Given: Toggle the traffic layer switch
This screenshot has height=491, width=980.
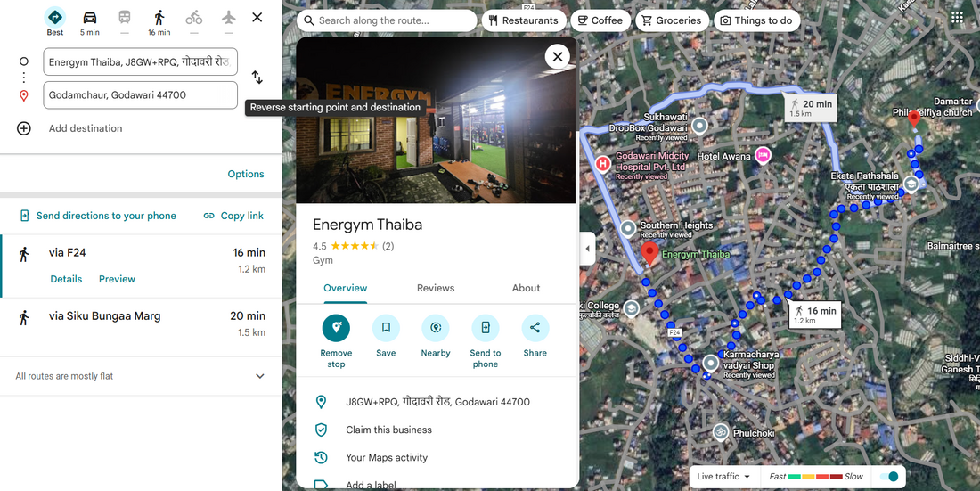Looking at the screenshot, I should 889,477.
